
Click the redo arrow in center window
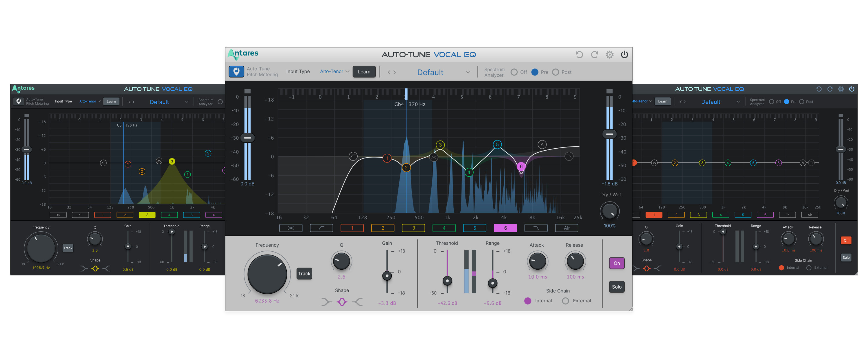594,55
